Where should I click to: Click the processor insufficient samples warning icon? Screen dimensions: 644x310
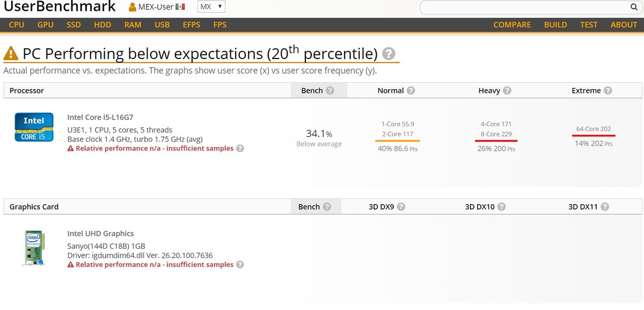tap(70, 148)
